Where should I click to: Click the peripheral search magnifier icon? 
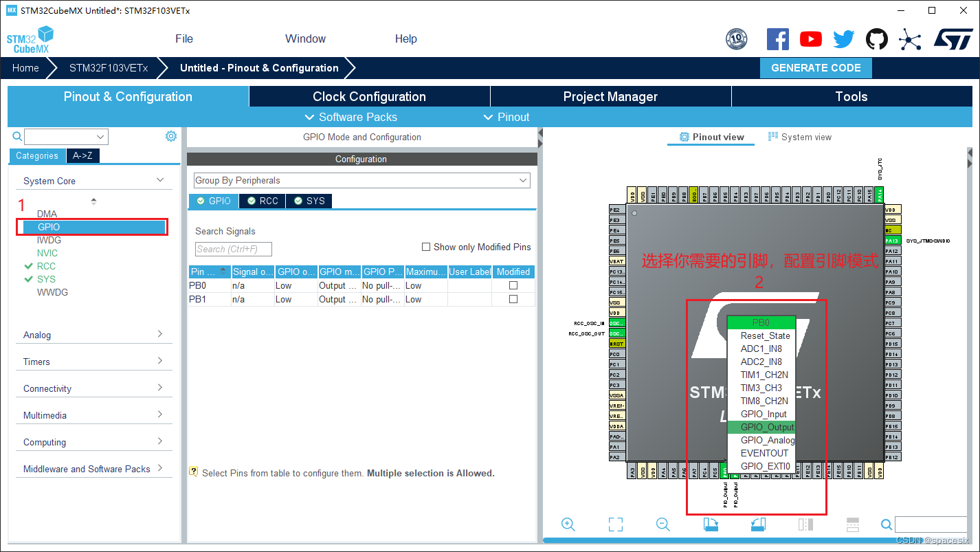coord(17,136)
